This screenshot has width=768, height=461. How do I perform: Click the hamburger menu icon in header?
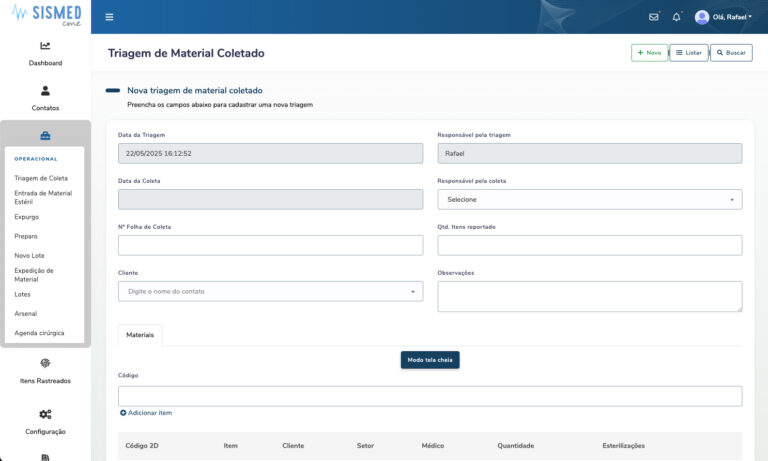109,17
